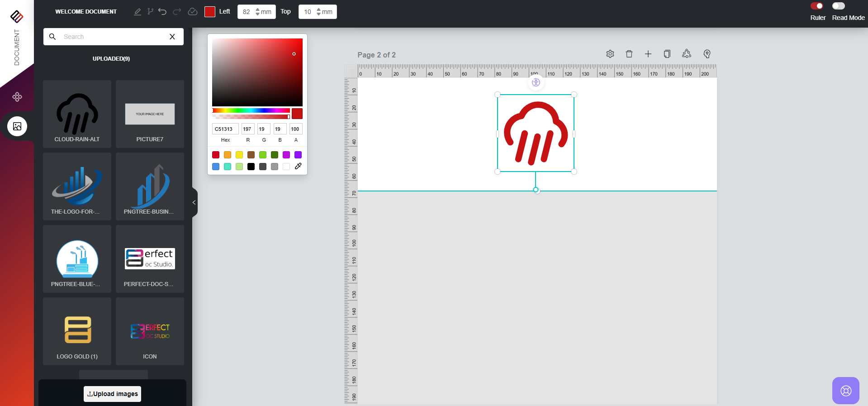Delete page with trash icon
This screenshot has height=406, width=868.
click(x=629, y=54)
